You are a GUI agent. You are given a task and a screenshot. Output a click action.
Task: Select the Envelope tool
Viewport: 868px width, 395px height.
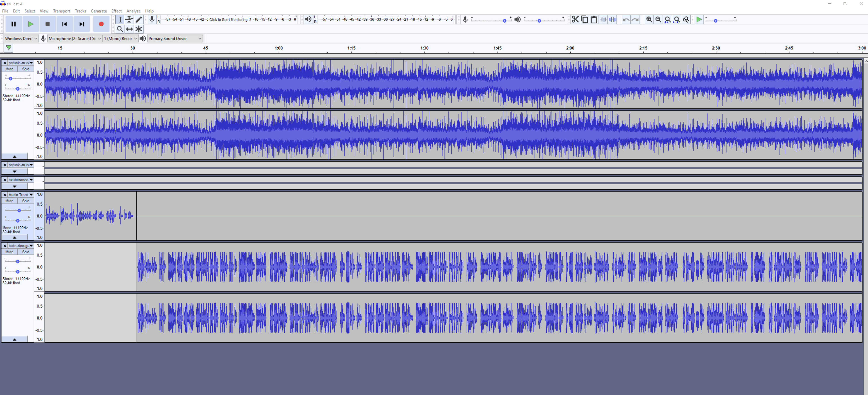pos(129,19)
